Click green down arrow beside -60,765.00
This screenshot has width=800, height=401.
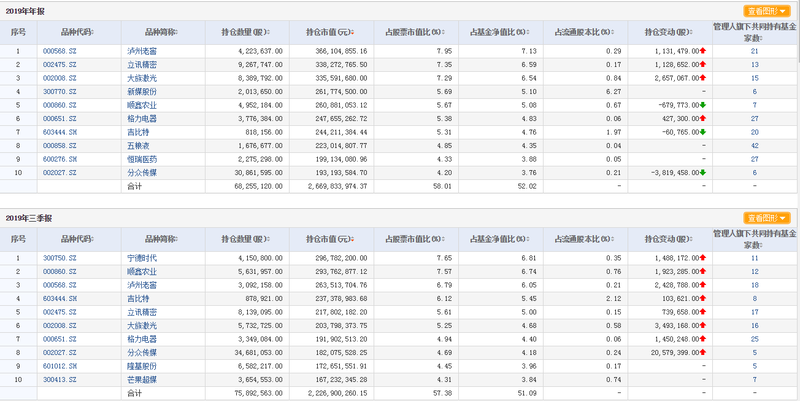tap(703, 132)
